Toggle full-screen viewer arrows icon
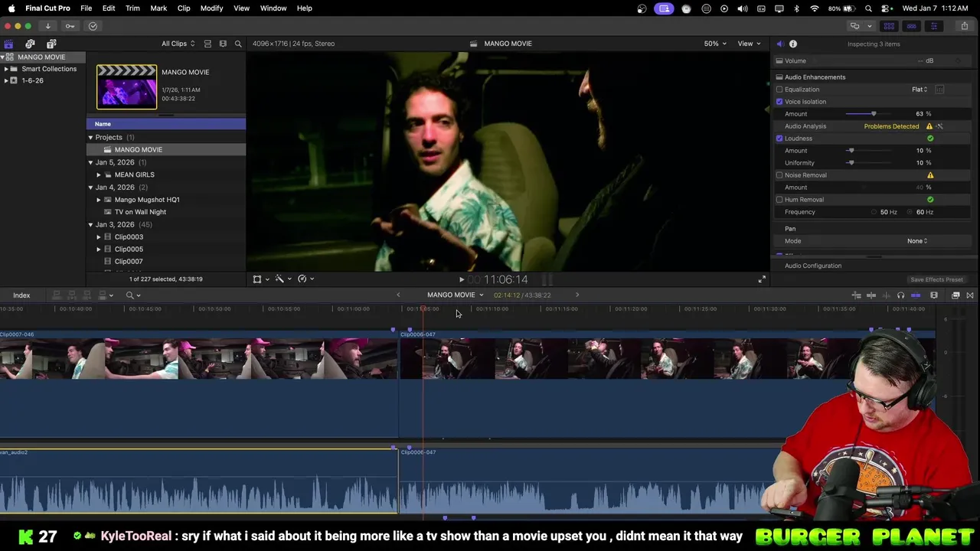This screenshot has width=980, height=551. (762, 279)
